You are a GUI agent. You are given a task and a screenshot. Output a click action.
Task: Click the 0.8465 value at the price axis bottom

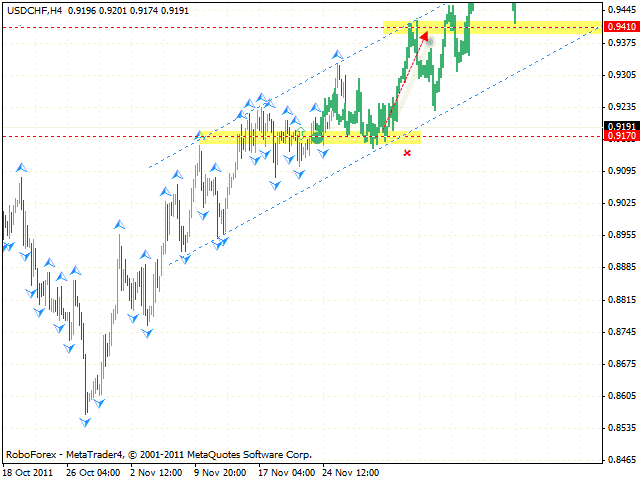coord(621,460)
